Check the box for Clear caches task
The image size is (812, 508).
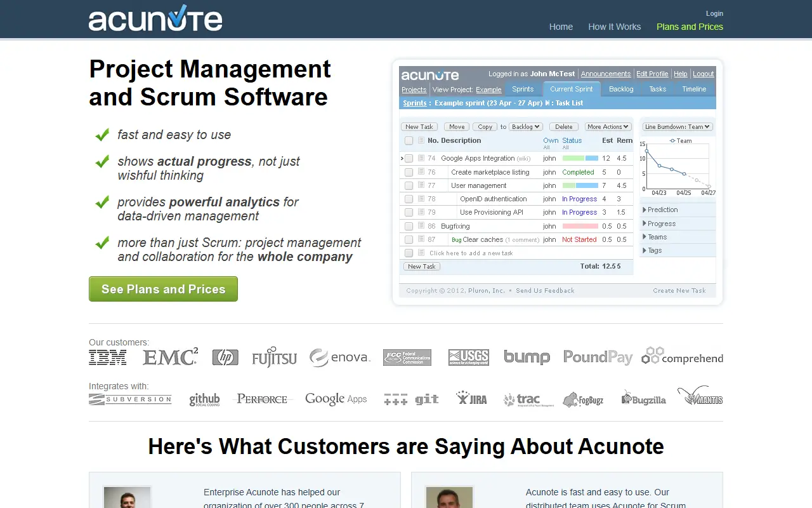point(409,240)
